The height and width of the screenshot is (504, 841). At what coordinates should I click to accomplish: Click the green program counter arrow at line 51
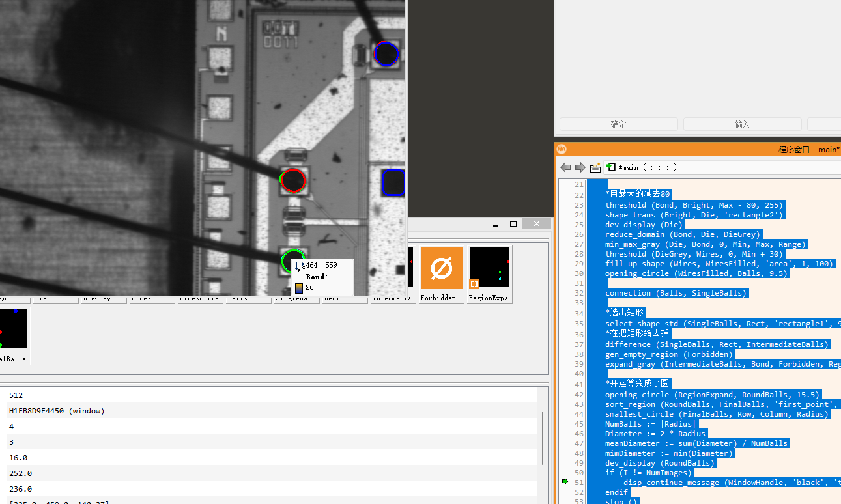(x=566, y=482)
